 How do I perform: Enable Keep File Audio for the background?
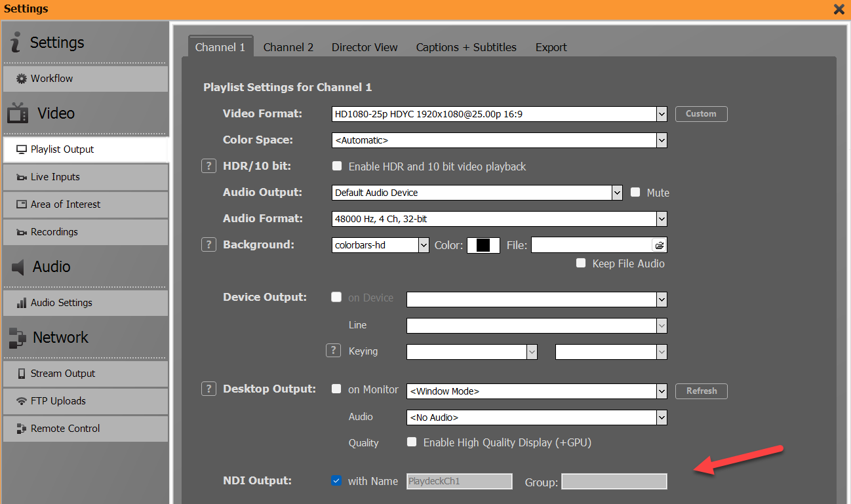[581, 263]
